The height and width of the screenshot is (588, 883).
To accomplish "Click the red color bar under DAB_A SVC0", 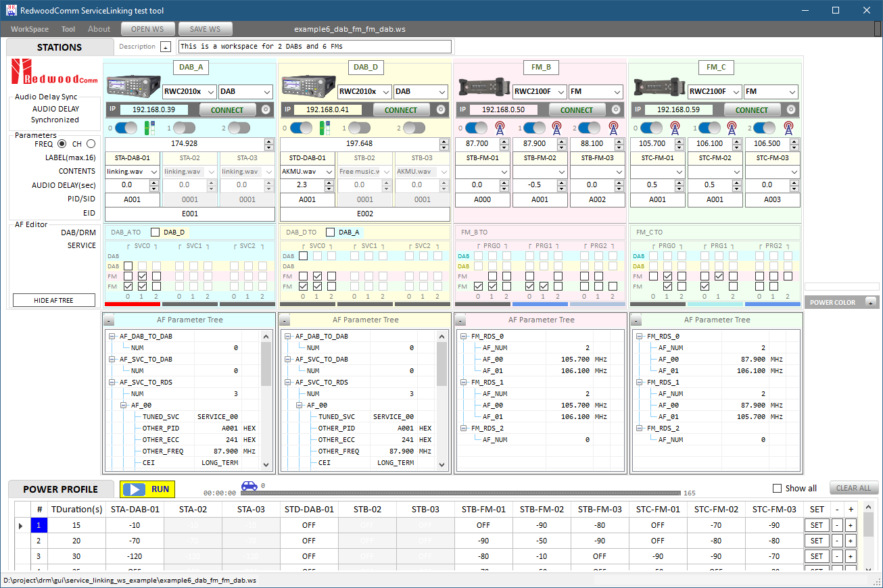I will point(132,304).
